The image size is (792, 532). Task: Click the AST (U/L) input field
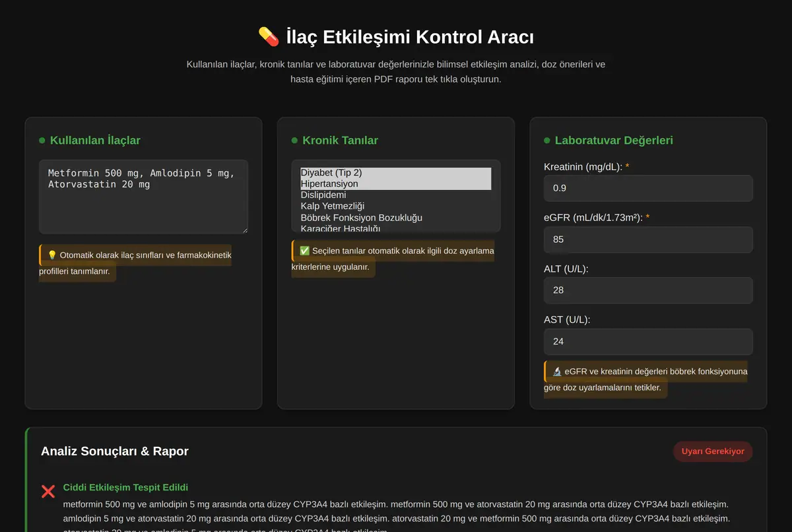click(x=648, y=342)
